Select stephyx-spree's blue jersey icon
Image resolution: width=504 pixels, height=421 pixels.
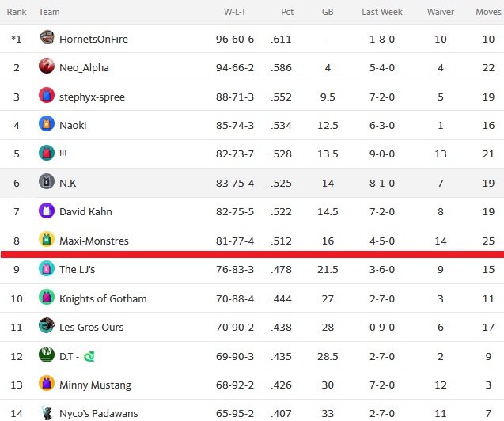(x=47, y=95)
